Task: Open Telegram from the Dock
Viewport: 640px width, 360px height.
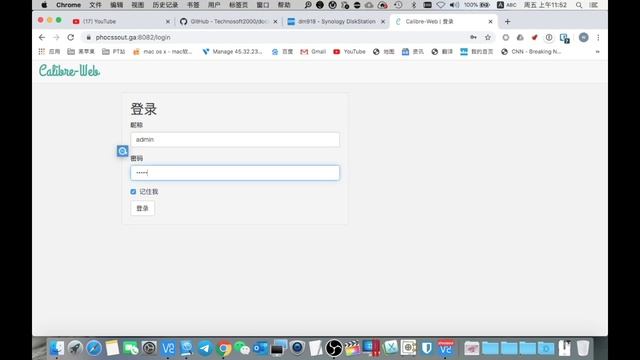Action: click(x=205, y=348)
